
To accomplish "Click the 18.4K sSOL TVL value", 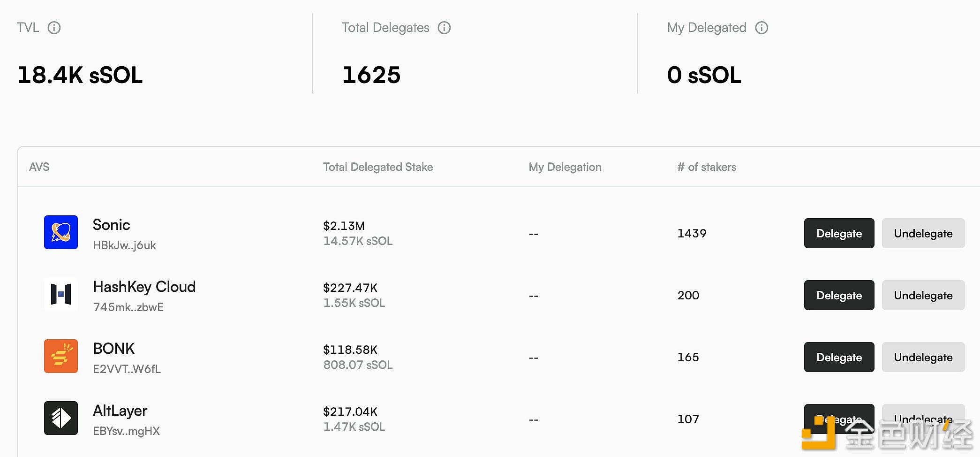I will pos(80,75).
